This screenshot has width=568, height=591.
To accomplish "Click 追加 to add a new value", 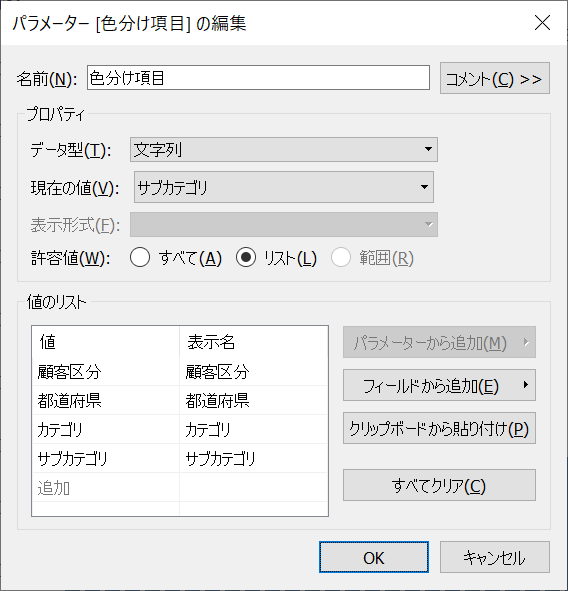I will click(x=106, y=487).
